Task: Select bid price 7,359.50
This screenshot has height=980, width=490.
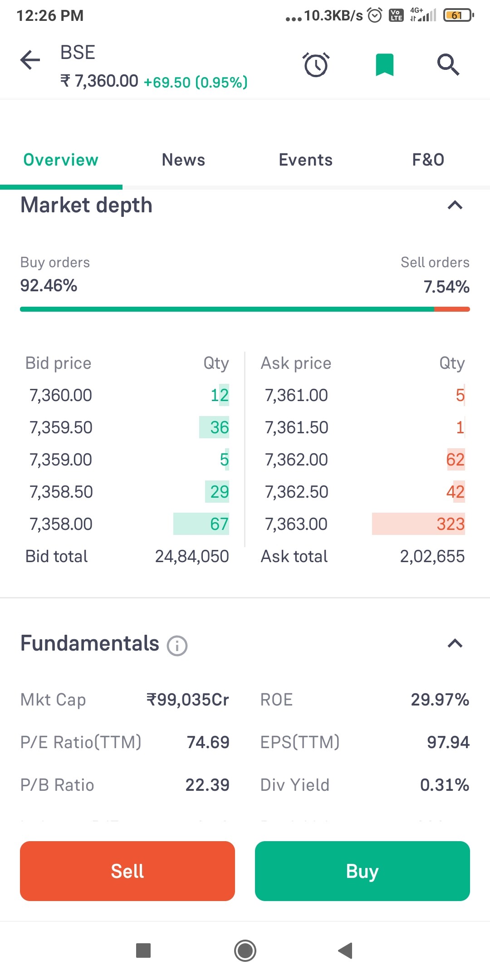Action: (x=61, y=427)
